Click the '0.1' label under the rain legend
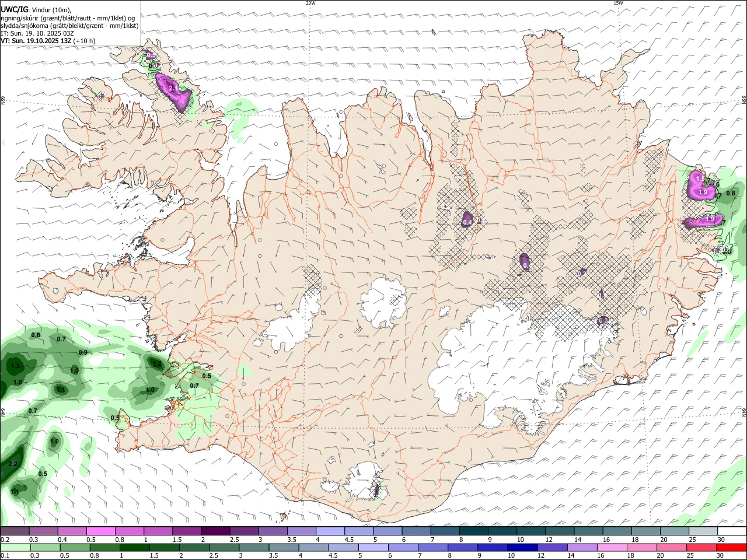The image size is (747, 560). click(5, 556)
